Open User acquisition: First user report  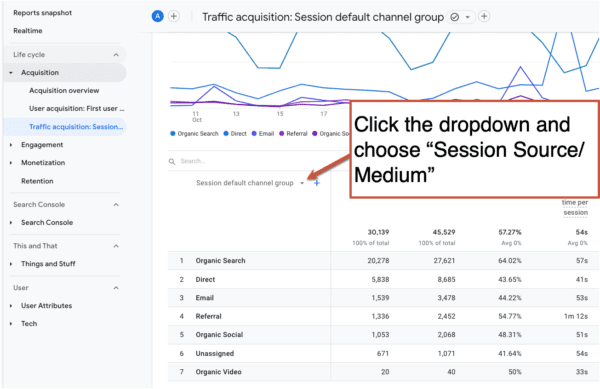pos(77,109)
